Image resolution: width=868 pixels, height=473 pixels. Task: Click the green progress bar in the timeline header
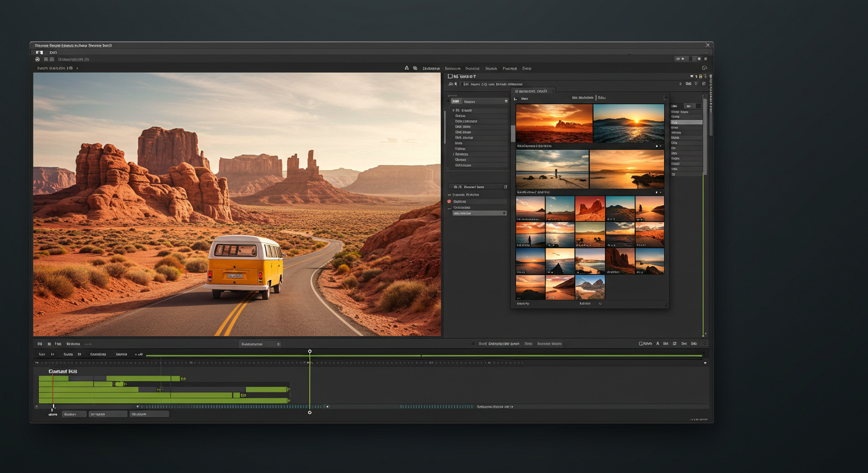click(424, 355)
